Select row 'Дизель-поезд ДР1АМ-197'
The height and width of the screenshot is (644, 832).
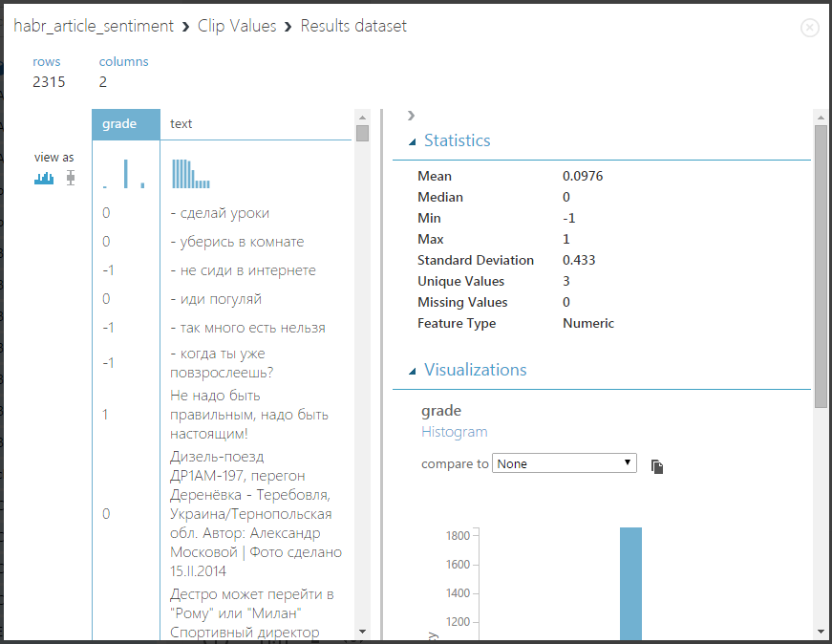pos(256,514)
